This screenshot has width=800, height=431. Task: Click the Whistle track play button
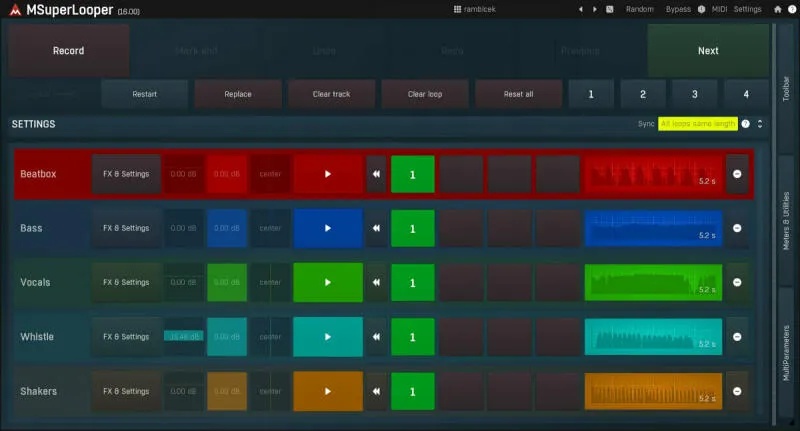(328, 337)
